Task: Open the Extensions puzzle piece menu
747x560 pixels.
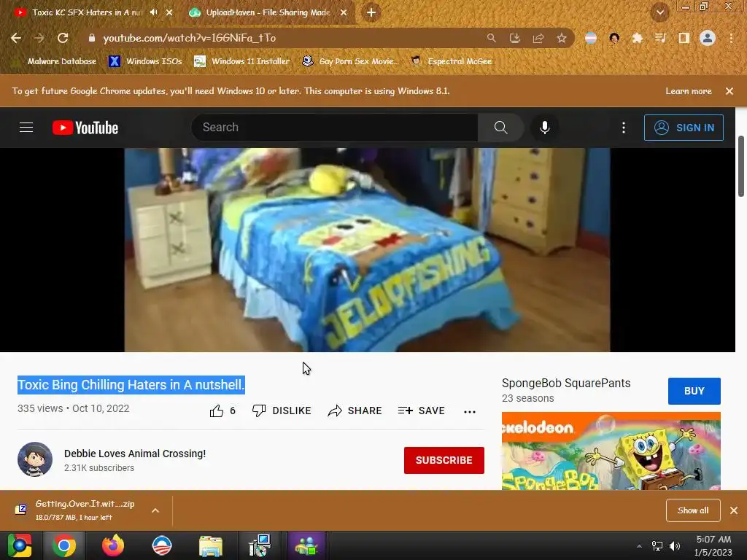Action: (x=637, y=38)
